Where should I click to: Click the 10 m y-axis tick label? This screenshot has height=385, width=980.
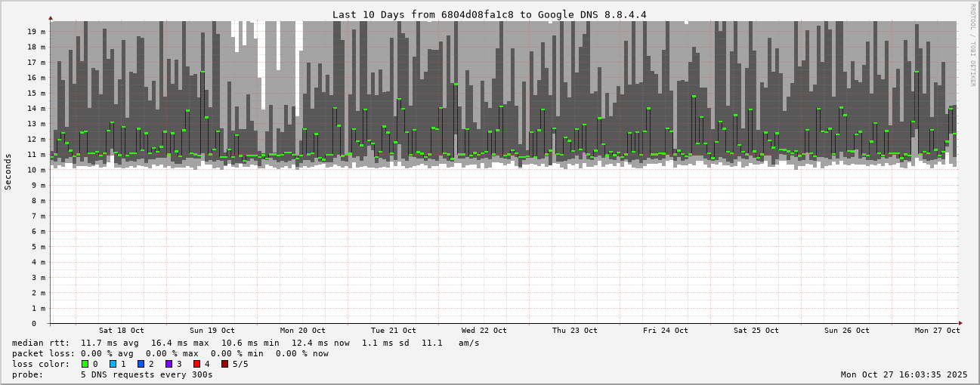point(37,170)
